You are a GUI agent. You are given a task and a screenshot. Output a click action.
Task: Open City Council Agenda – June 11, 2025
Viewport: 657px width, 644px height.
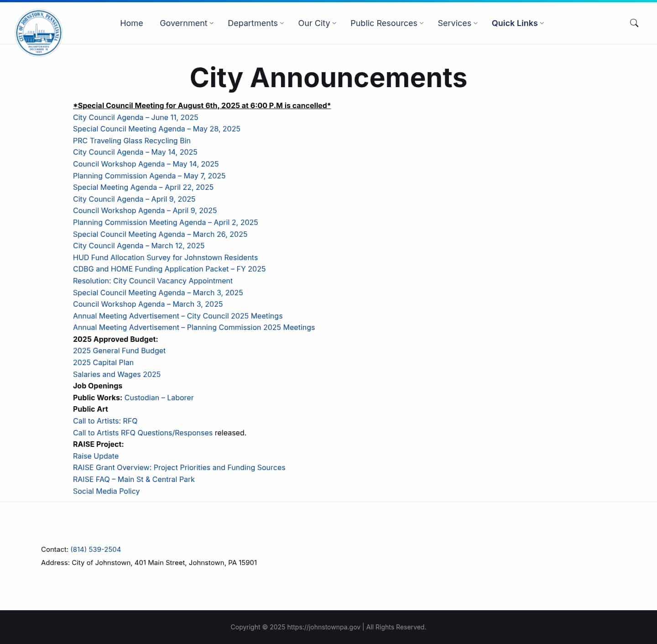pos(136,117)
